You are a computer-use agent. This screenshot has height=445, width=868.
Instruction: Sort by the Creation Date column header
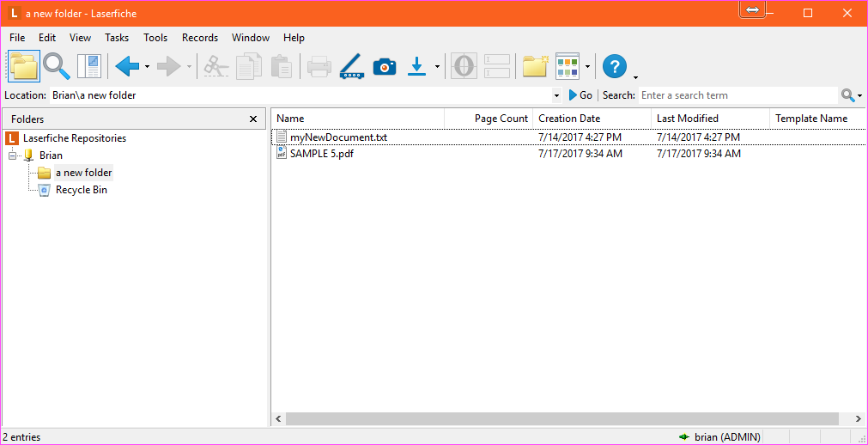tap(592, 118)
